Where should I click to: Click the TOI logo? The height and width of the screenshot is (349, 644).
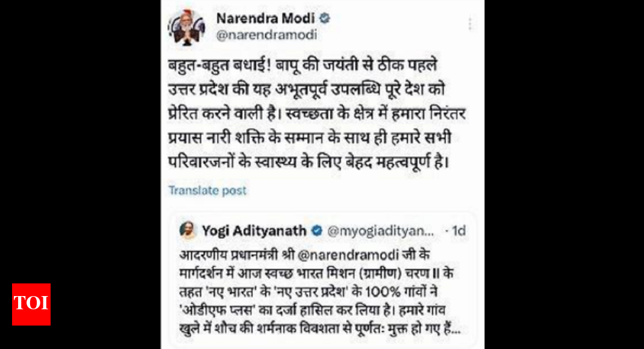point(31,304)
